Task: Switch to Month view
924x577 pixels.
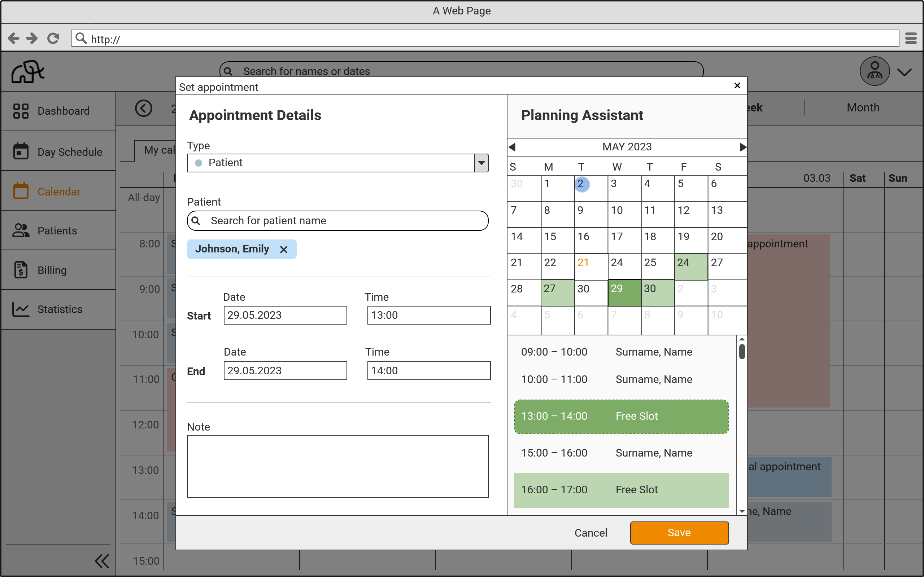Action: [x=863, y=107]
